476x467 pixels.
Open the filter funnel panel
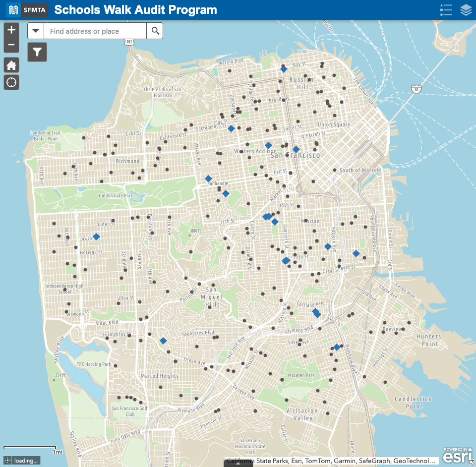pyautogui.click(x=37, y=52)
